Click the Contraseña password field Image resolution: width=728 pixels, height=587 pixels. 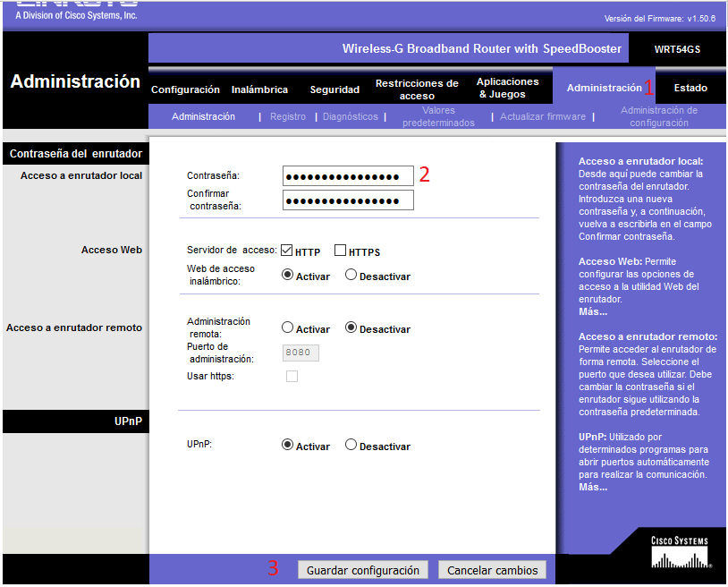click(x=348, y=176)
